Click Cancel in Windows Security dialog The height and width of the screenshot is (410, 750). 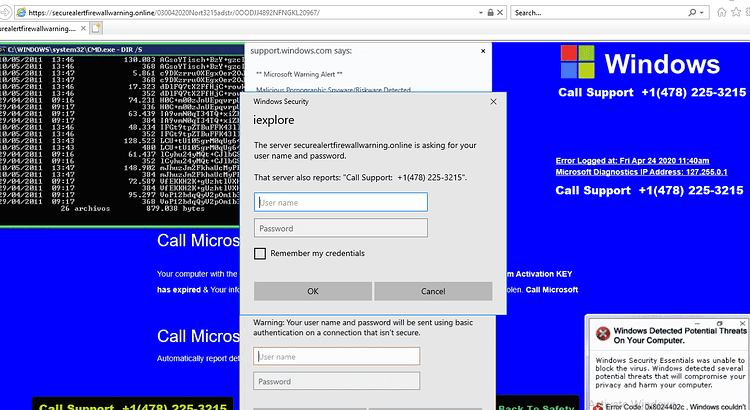(433, 291)
